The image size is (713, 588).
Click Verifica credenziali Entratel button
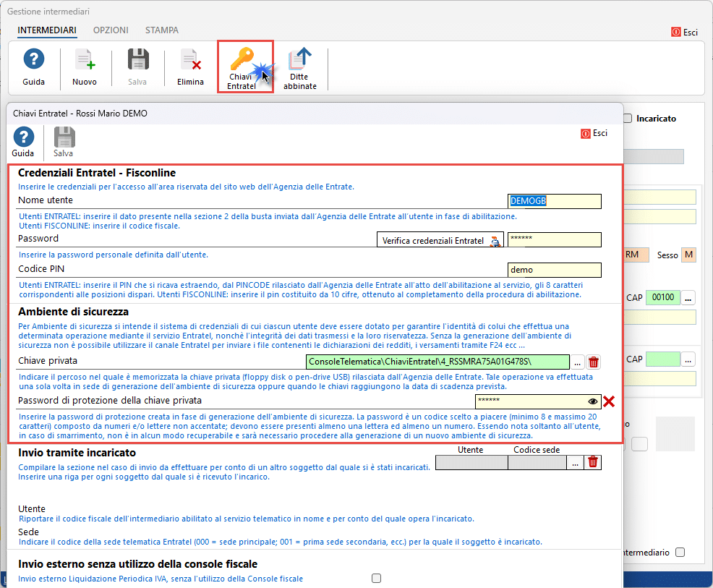click(440, 240)
